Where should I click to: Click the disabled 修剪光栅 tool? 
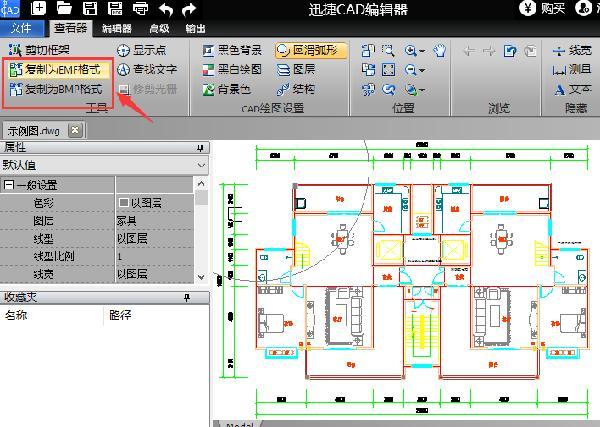[147, 89]
